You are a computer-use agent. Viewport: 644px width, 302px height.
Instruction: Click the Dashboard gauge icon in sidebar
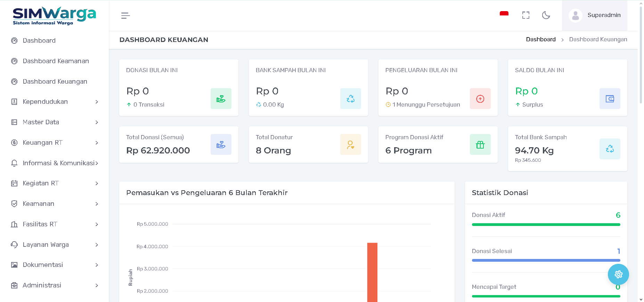[x=14, y=41]
